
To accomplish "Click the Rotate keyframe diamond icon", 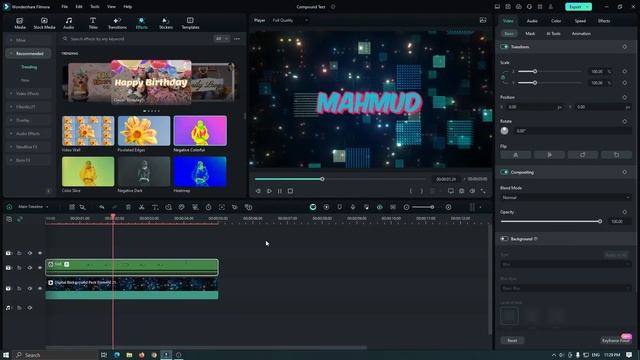I will [x=624, y=121].
